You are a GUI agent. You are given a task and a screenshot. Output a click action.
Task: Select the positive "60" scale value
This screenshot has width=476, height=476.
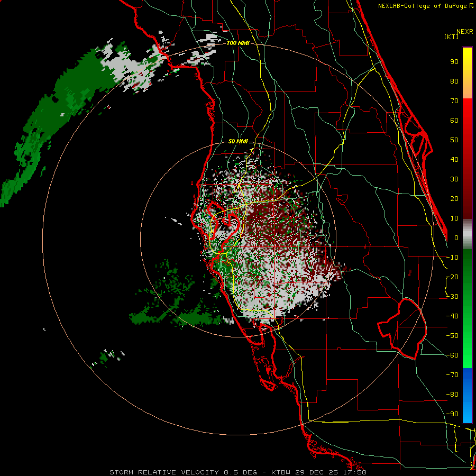(x=454, y=121)
